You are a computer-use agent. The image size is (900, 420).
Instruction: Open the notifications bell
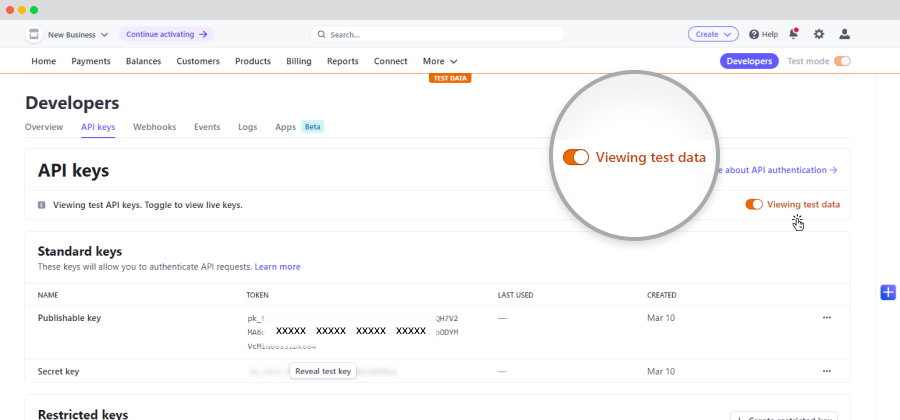click(793, 34)
